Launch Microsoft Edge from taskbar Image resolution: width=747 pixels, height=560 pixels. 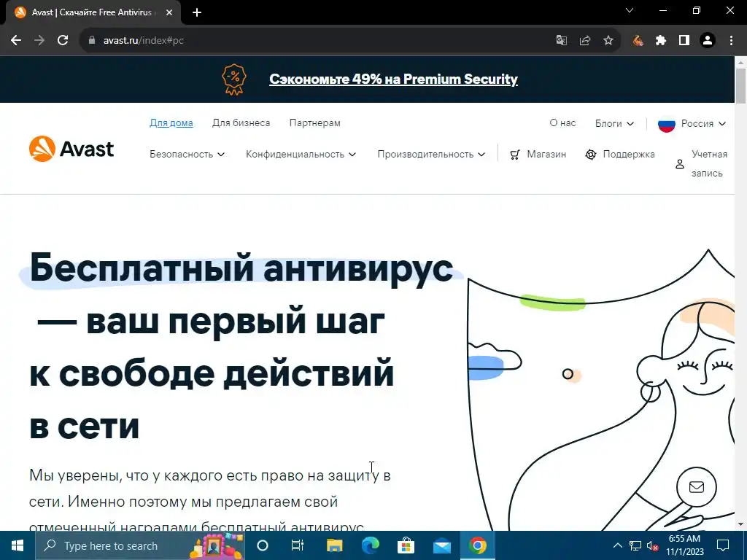tap(370, 545)
